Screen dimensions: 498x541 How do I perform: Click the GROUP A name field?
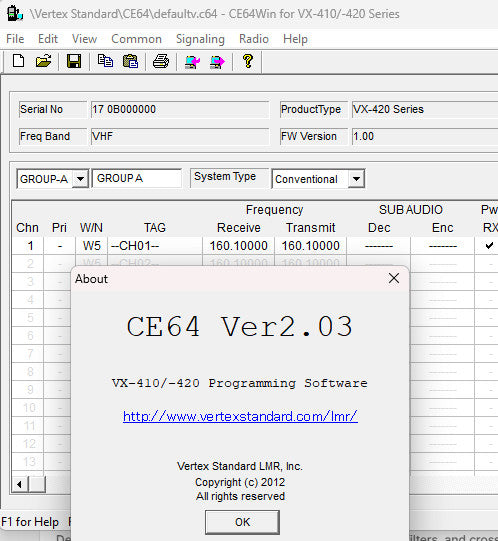click(x=137, y=178)
